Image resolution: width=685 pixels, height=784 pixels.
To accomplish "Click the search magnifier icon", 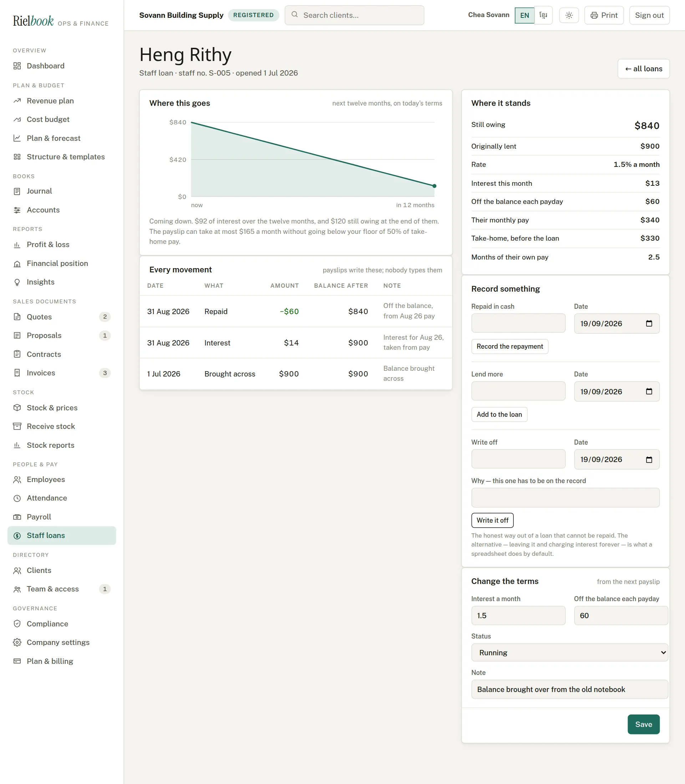I will [294, 15].
